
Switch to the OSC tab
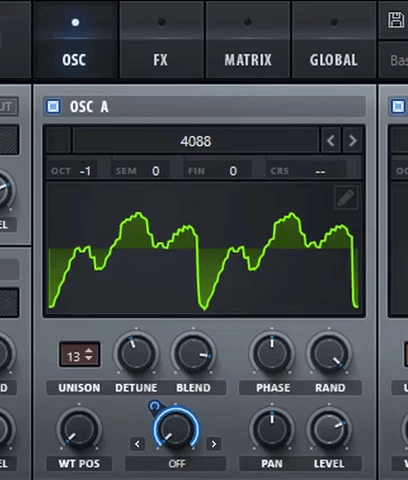point(75,40)
